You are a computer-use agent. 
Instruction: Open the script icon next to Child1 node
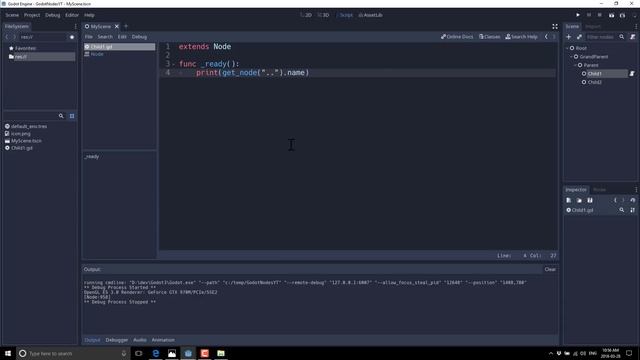coord(632,74)
